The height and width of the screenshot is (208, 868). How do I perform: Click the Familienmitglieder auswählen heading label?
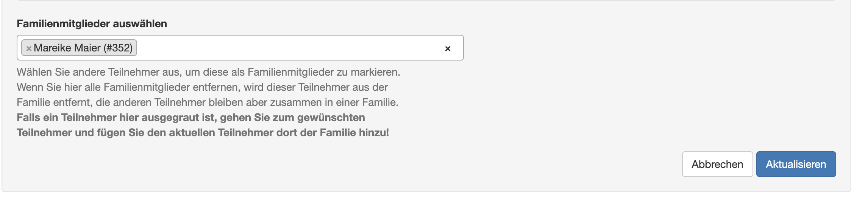[92, 24]
